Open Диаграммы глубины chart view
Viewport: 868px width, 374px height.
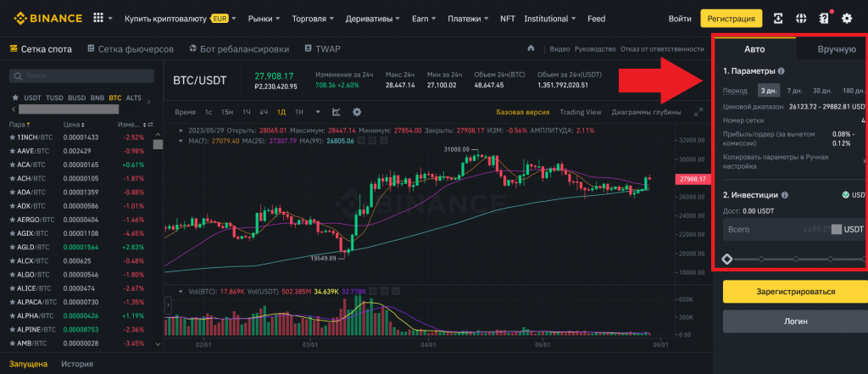pos(646,112)
